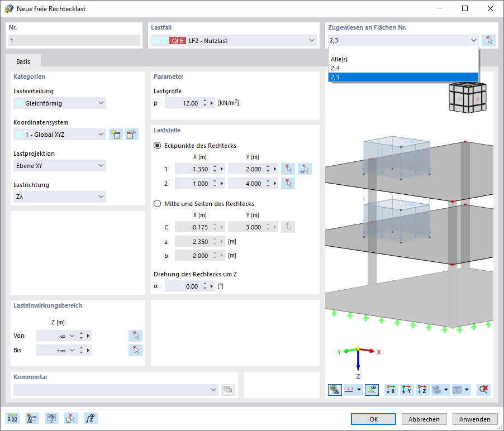
Task: Pick both rectangle corners (2x) icon
Action: click(305, 169)
